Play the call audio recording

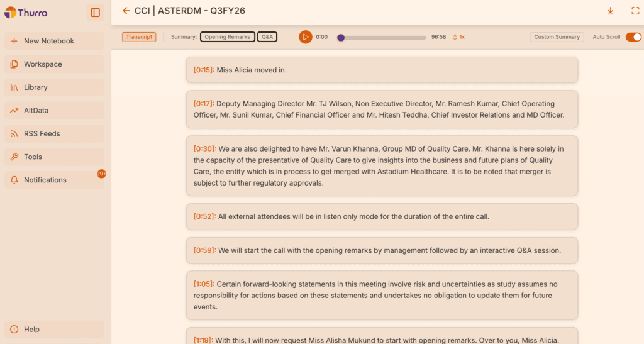(x=305, y=37)
